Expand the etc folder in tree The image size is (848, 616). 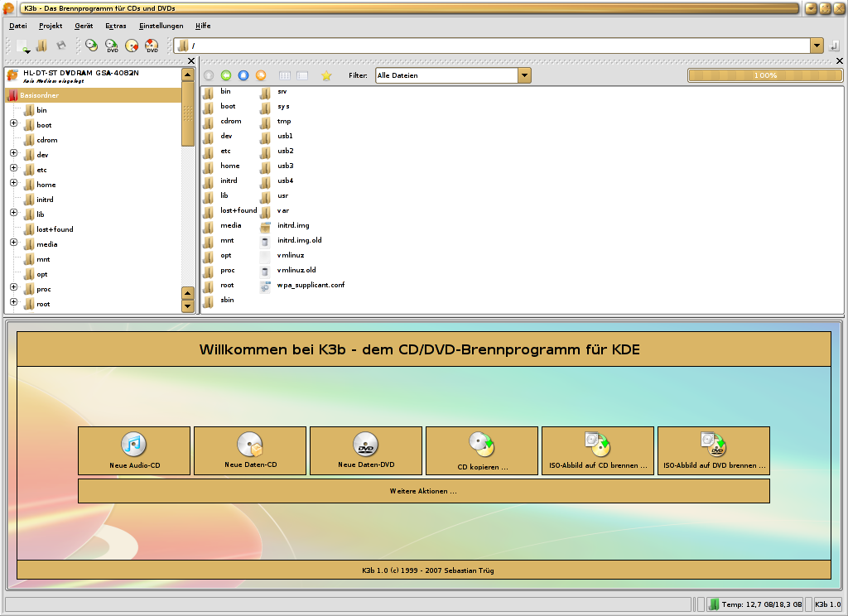(x=14, y=167)
